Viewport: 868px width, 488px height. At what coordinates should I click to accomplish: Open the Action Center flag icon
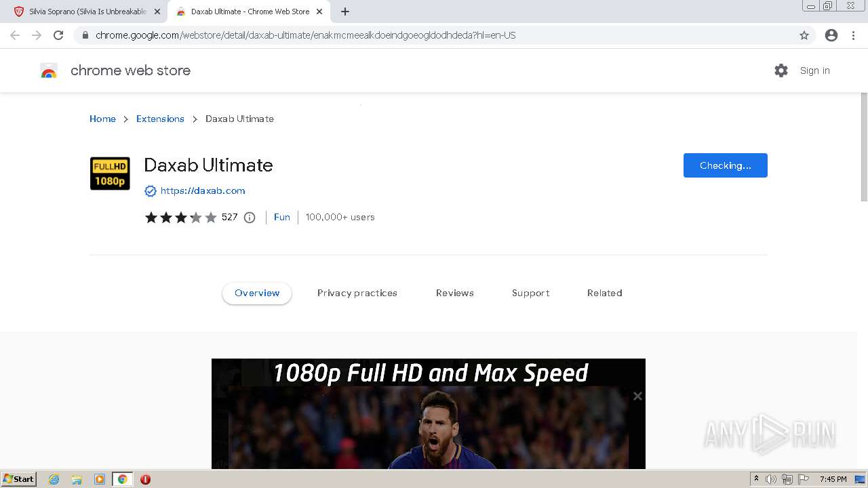coord(804,479)
